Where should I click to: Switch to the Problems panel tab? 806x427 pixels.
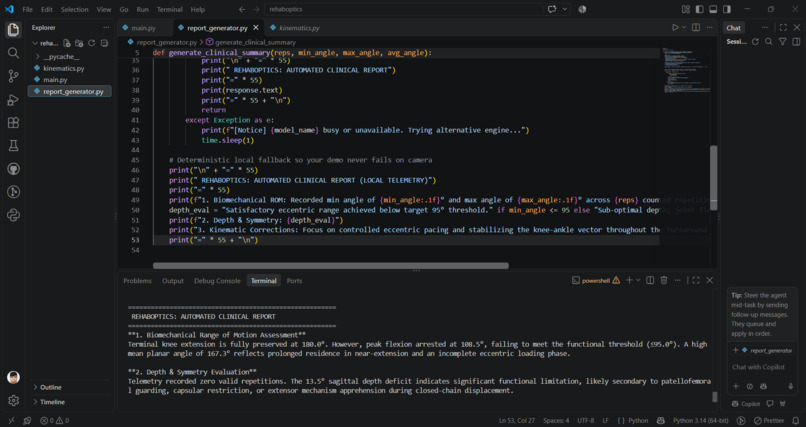(x=137, y=281)
